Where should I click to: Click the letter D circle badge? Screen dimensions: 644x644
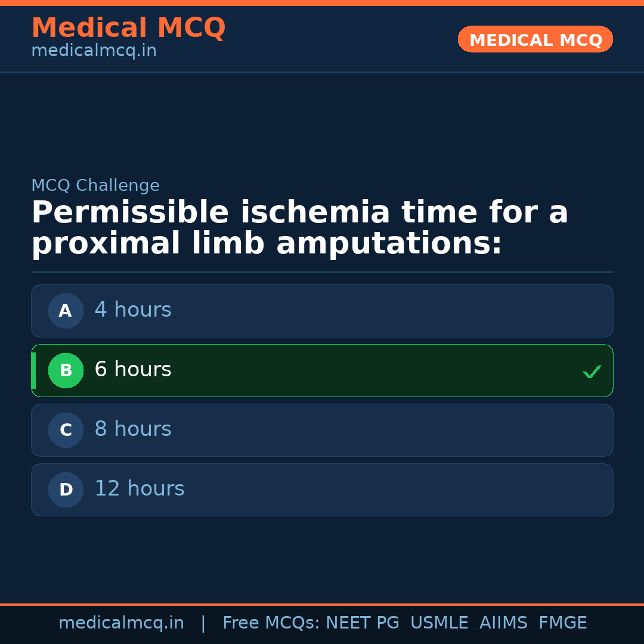66,490
